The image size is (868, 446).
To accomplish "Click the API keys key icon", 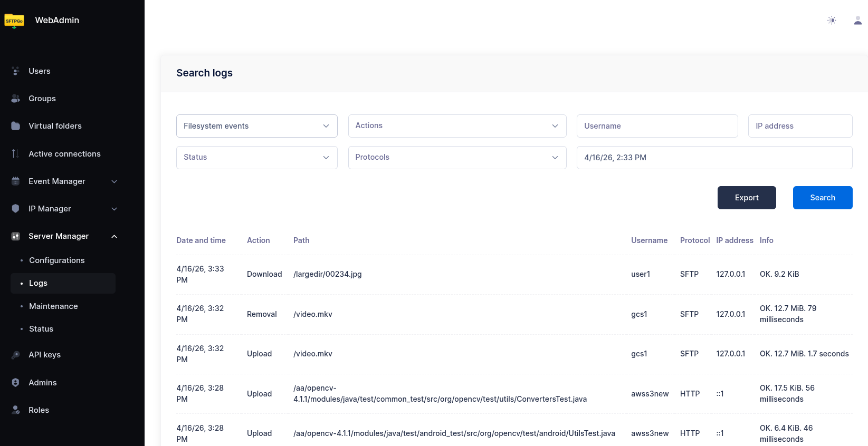I will 16,355.
